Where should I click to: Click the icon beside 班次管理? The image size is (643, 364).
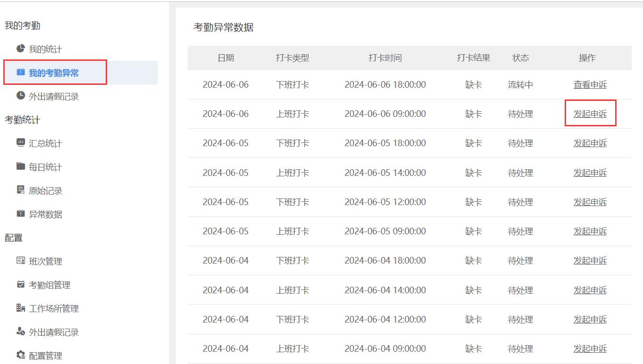pos(20,261)
